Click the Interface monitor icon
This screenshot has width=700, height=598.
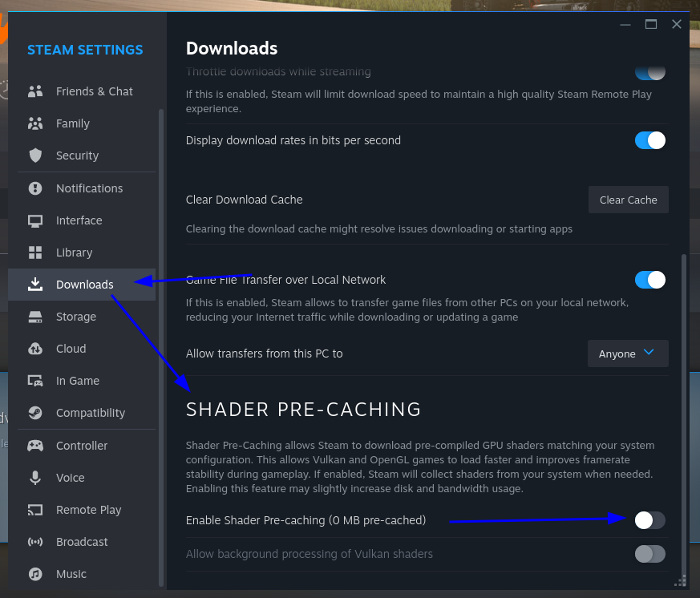(x=35, y=221)
